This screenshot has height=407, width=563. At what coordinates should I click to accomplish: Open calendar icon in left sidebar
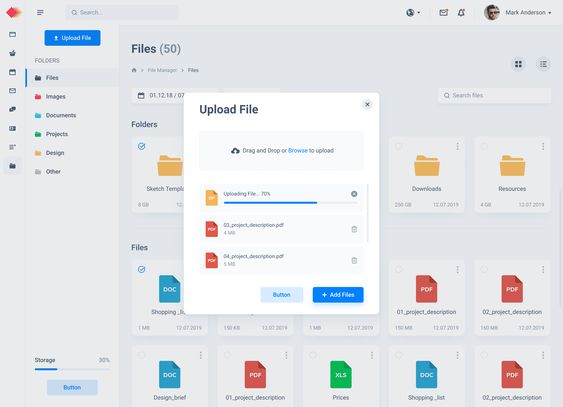tap(13, 72)
